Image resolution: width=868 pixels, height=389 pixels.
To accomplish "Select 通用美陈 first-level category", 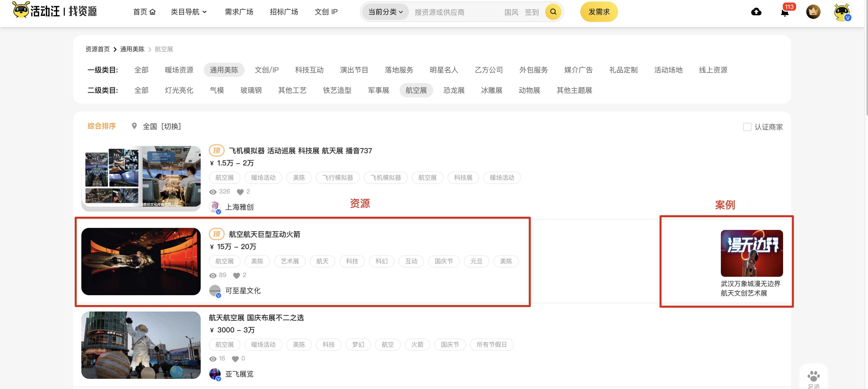I will click(224, 70).
